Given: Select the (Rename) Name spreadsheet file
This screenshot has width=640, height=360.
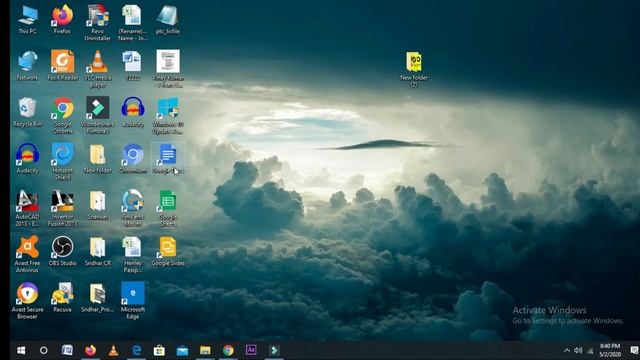Looking at the screenshot, I should coord(132,23).
